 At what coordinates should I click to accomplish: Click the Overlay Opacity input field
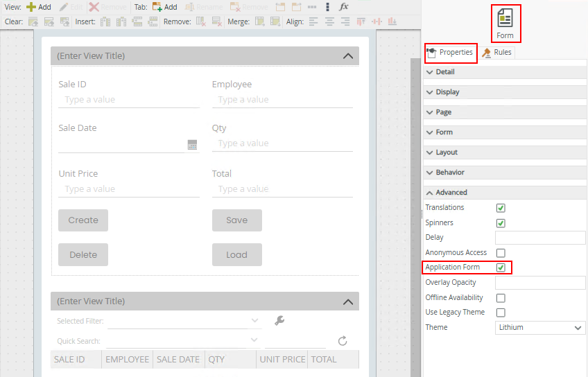click(x=540, y=283)
